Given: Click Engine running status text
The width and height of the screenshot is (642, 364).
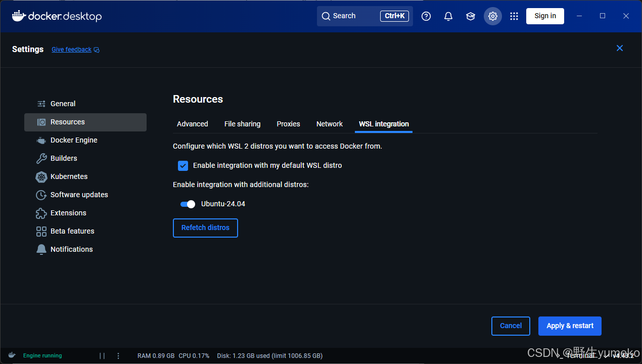Looking at the screenshot, I should [x=42, y=356].
